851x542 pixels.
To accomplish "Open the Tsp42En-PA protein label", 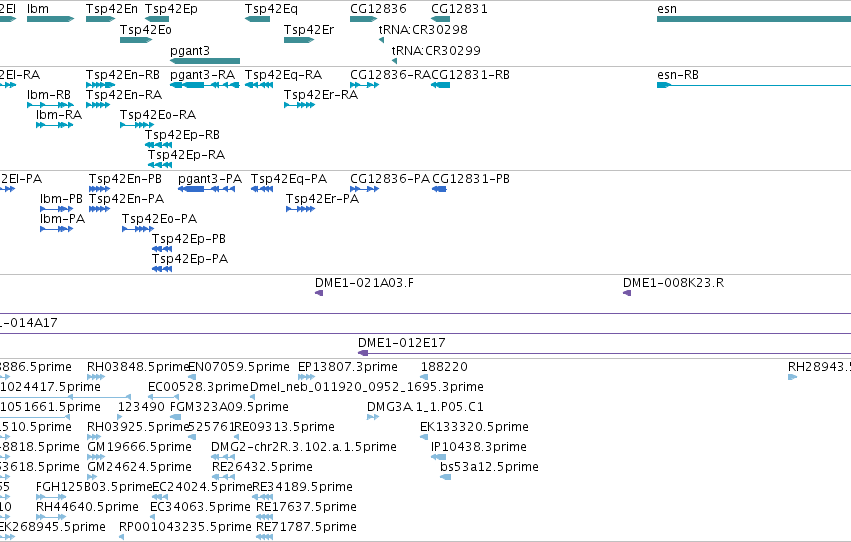I will tap(126, 199).
